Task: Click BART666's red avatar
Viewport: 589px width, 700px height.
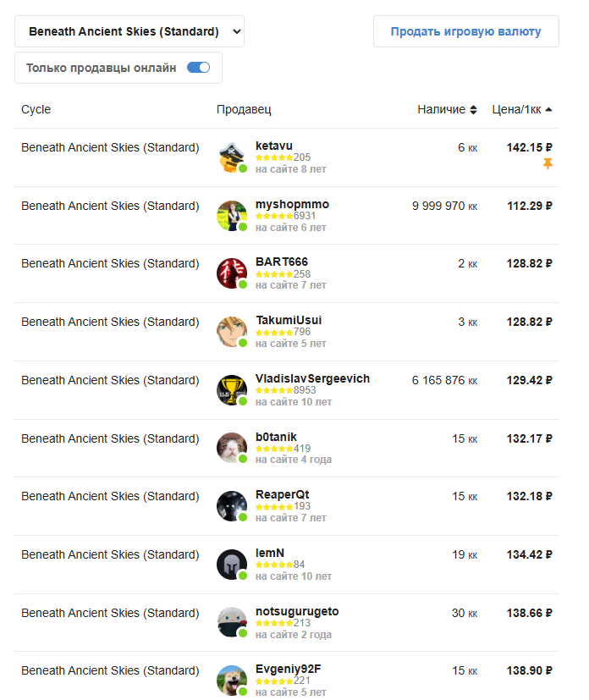Action: click(x=232, y=273)
